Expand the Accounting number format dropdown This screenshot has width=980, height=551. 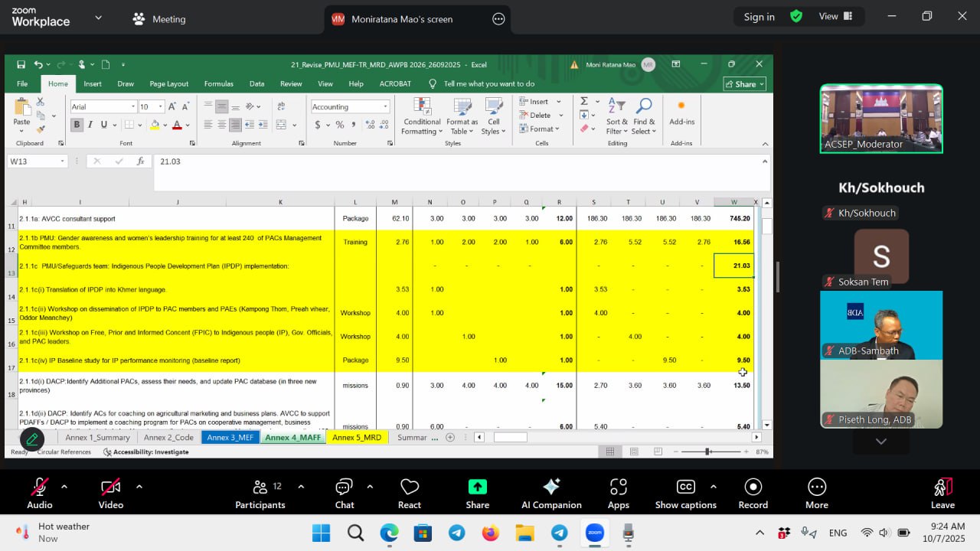pyautogui.click(x=384, y=107)
